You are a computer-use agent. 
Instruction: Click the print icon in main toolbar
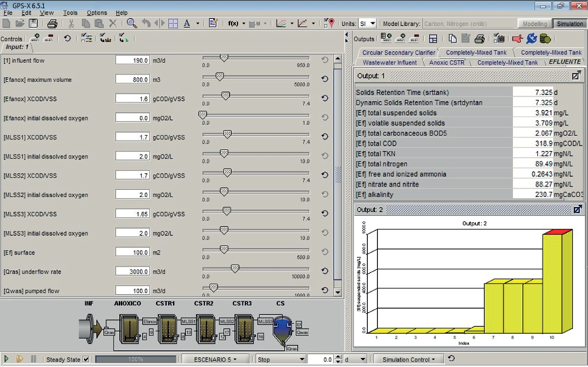coord(52,23)
